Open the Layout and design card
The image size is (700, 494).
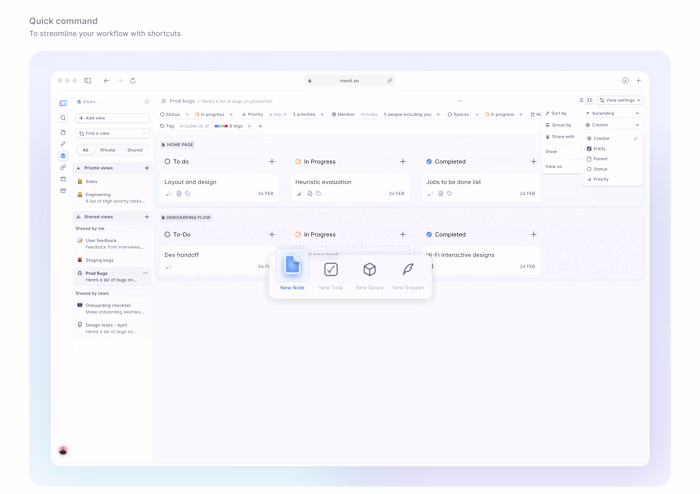[219, 187]
